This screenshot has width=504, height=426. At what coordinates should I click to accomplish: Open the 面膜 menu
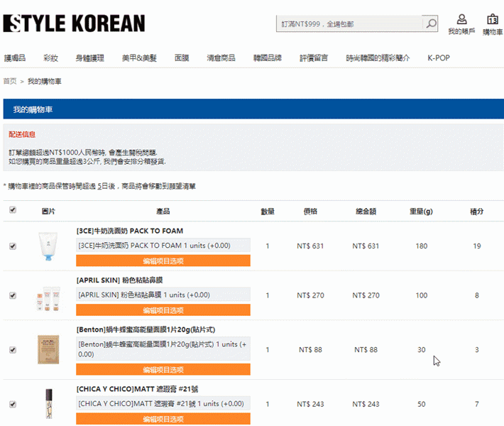point(182,58)
